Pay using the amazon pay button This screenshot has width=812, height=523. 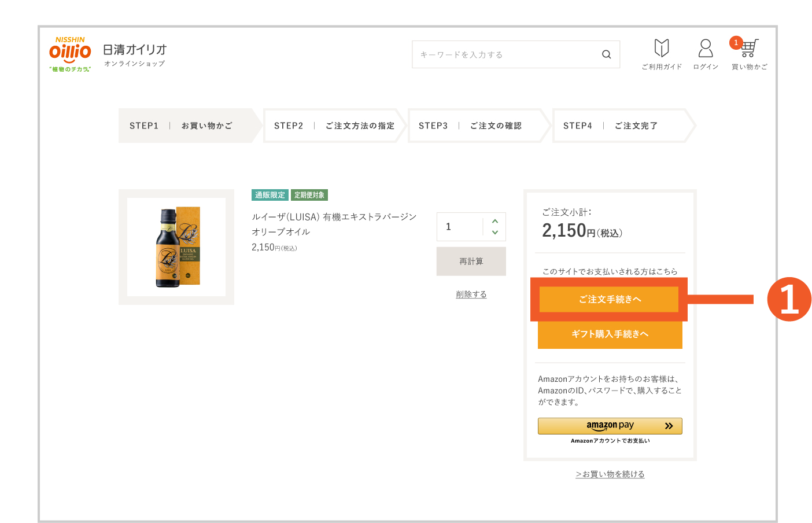click(610, 426)
